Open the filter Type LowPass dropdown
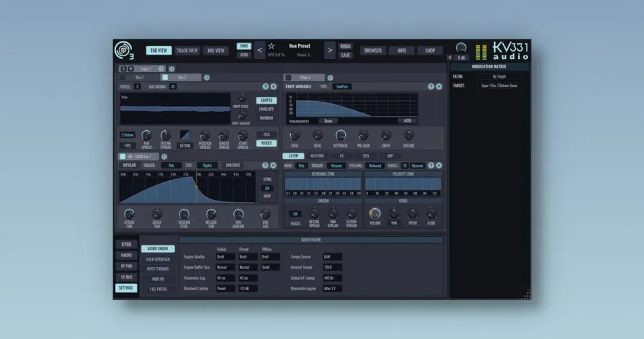Screen dimensions: 644x339 [342, 87]
